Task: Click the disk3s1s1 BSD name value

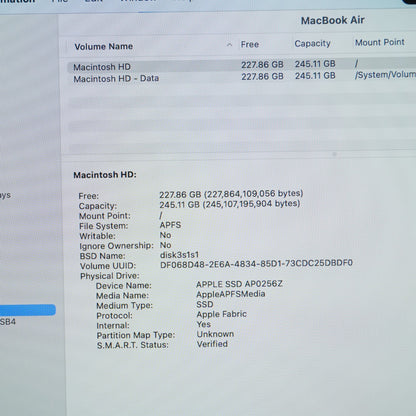Action: coord(179,255)
